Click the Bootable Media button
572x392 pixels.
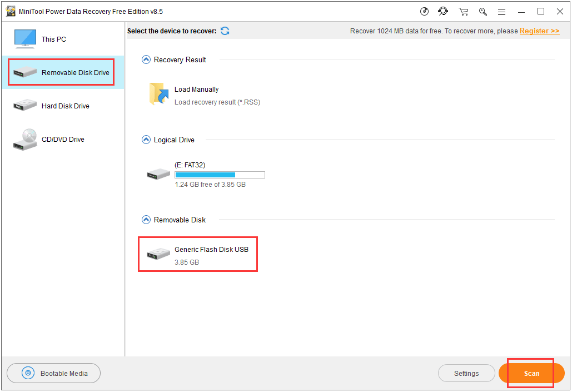[54, 374]
